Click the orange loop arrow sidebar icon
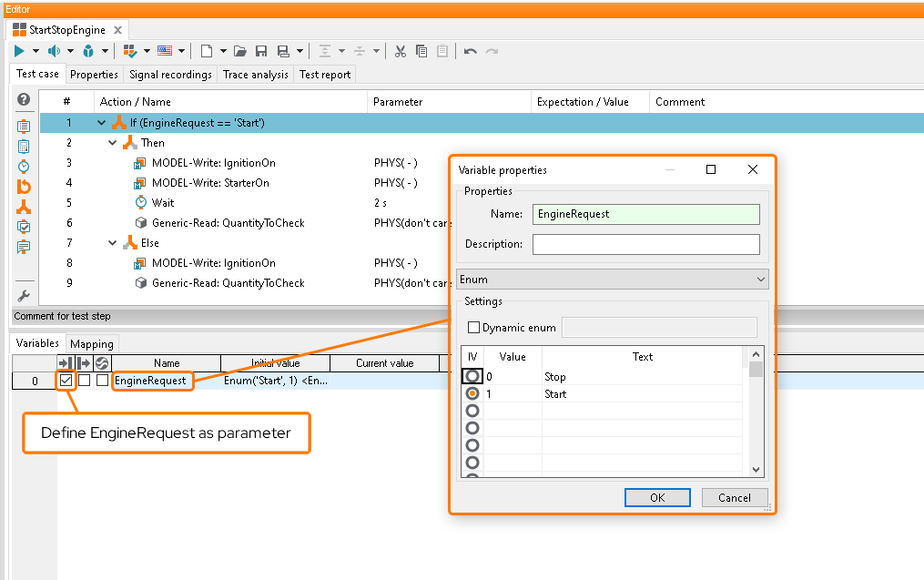The image size is (924, 580). [24, 187]
